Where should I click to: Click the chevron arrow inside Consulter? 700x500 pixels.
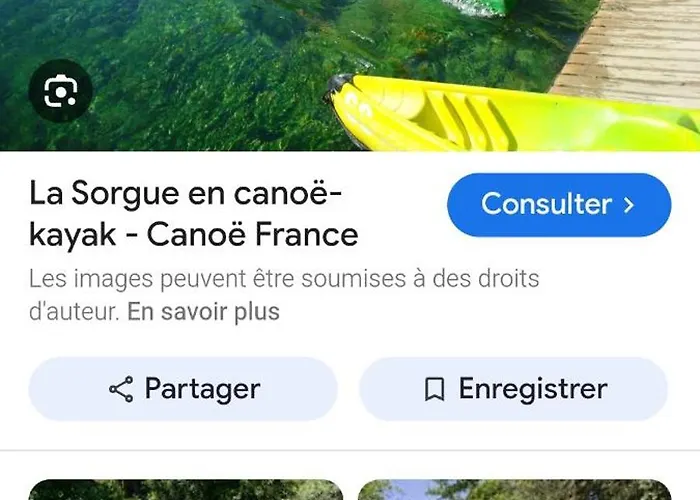(x=629, y=205)
